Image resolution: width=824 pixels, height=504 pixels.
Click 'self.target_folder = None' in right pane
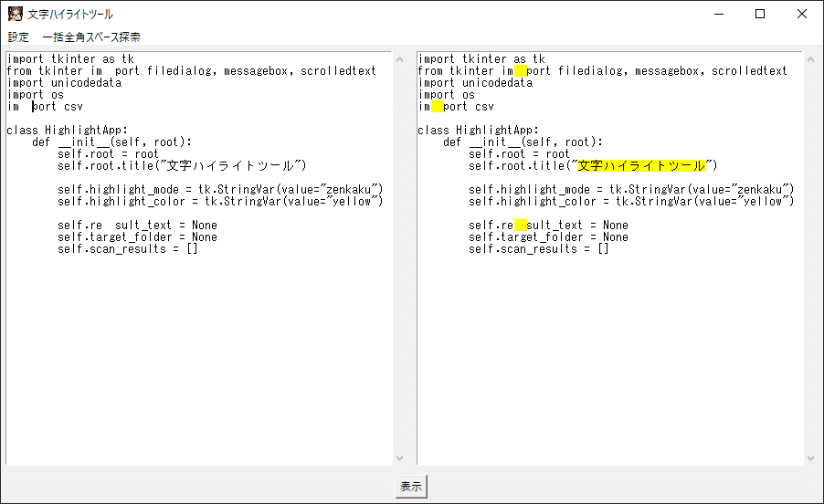pyautogui.click(x=548, y=236)
